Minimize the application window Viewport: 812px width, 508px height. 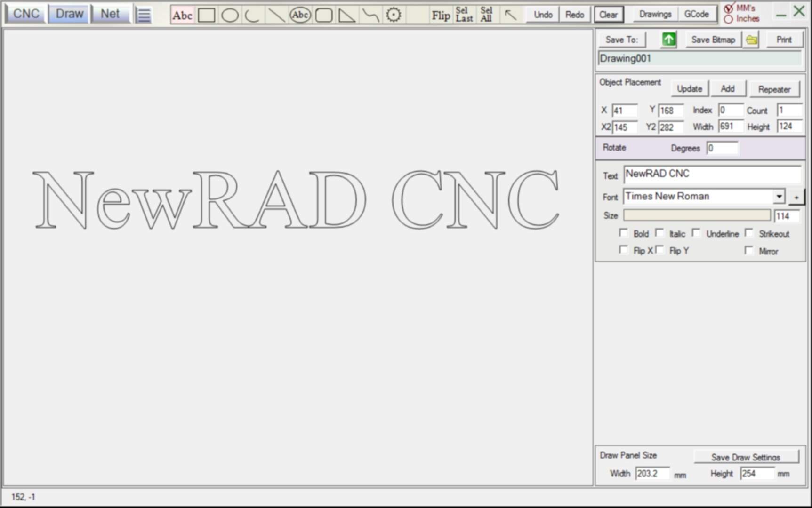pyautogui.click(x=781, y=14)
